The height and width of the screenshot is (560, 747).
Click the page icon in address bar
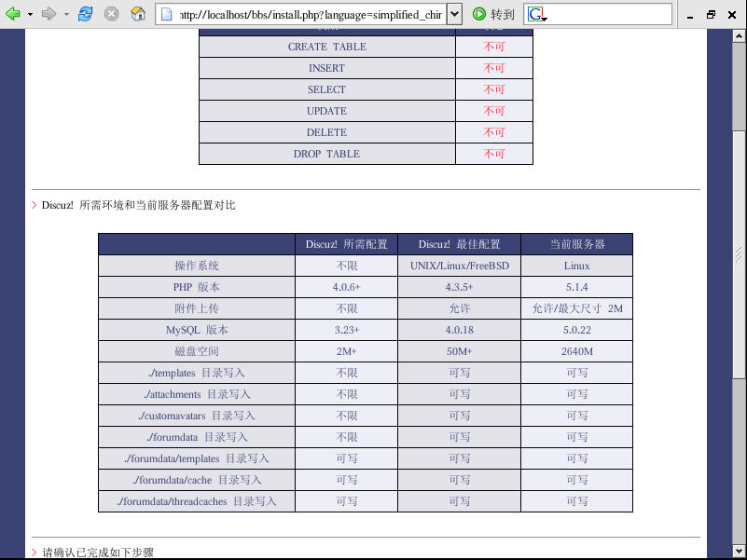click(x=166, y=14)
